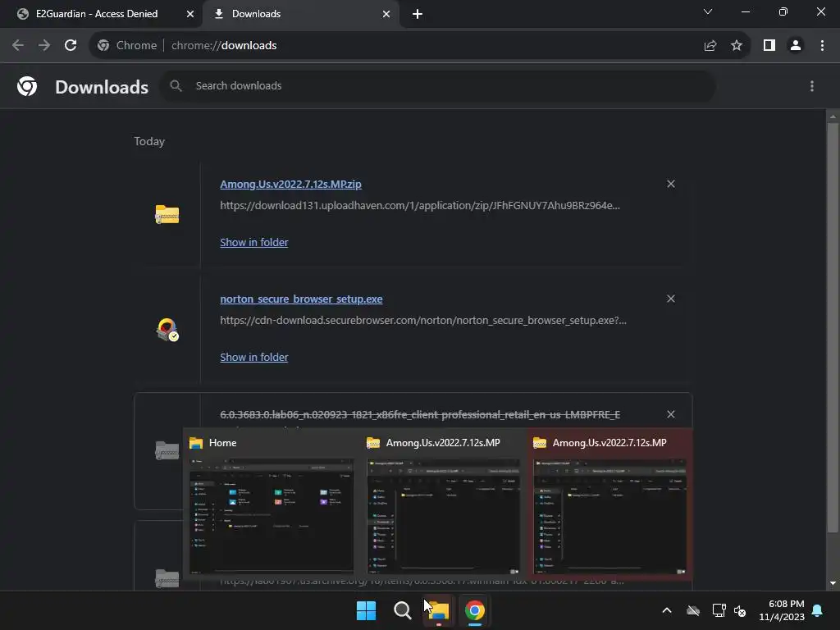
Task: Open the tab search dropdown chevron
Action: click(708, 11)
